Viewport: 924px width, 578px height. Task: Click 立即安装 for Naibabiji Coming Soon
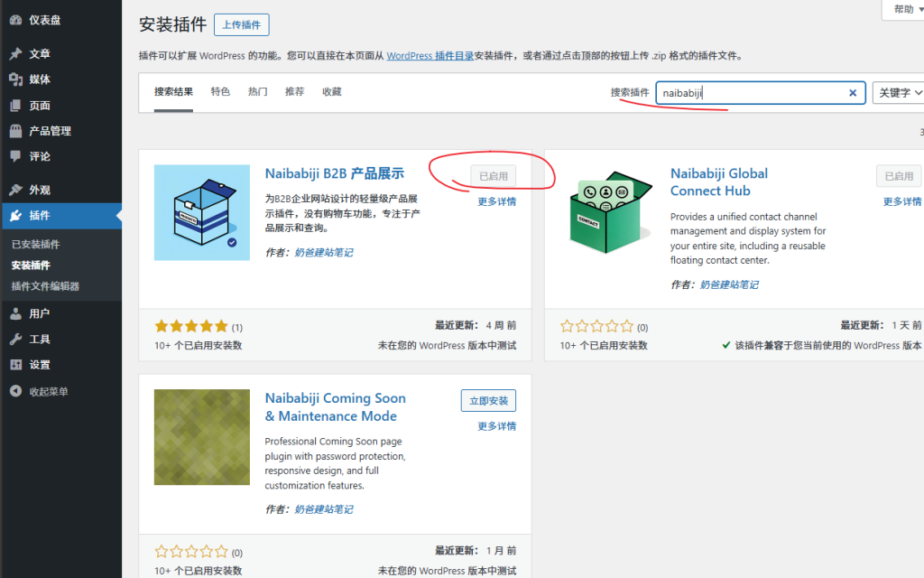click(488, 401)
